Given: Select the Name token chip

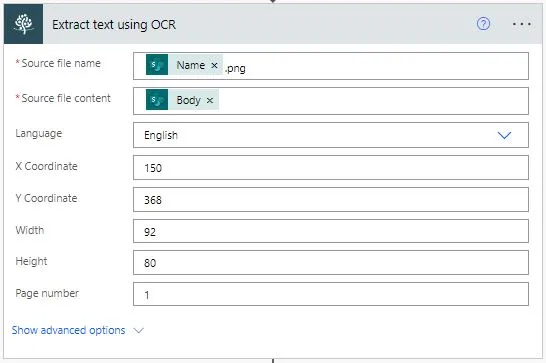Looking at the screenshot, I should point(184,65).
